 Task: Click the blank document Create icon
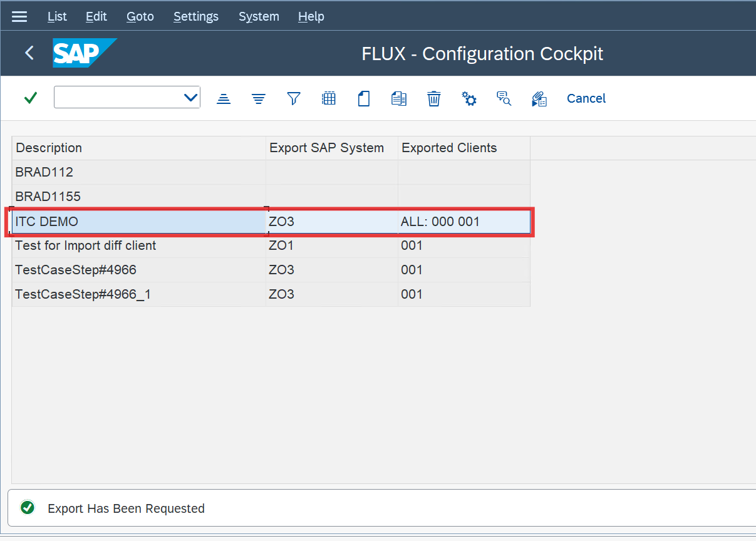pyautogui.click(x=364, y=98)
